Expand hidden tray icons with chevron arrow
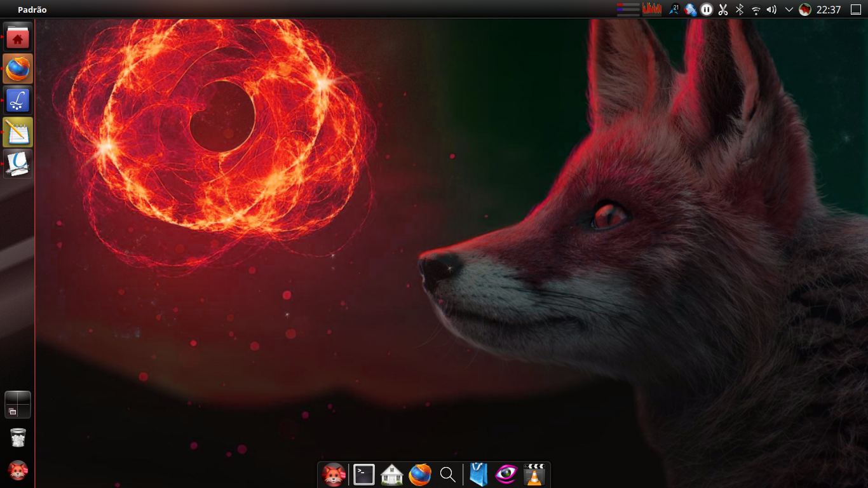Image resolution: width=868 pixels, height=488 pixels. pyautogui.click(x=789, y=10)
